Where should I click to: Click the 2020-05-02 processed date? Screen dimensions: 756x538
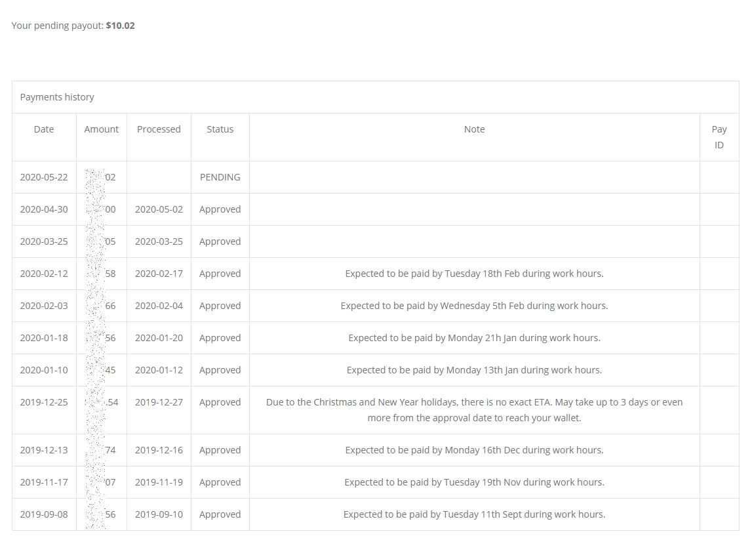pyautogui.click(x=159, y=209)
